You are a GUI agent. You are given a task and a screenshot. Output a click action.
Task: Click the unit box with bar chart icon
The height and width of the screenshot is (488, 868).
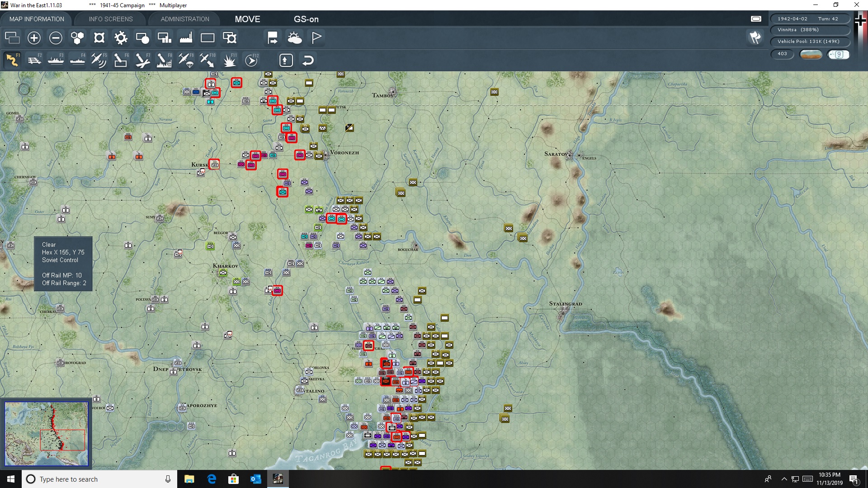point(164,38)
